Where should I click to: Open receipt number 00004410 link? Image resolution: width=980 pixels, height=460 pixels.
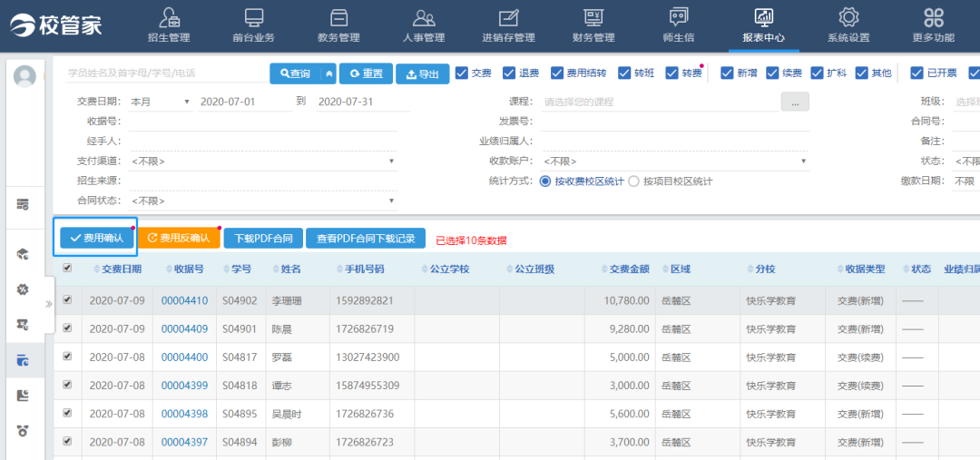[184, 301]
